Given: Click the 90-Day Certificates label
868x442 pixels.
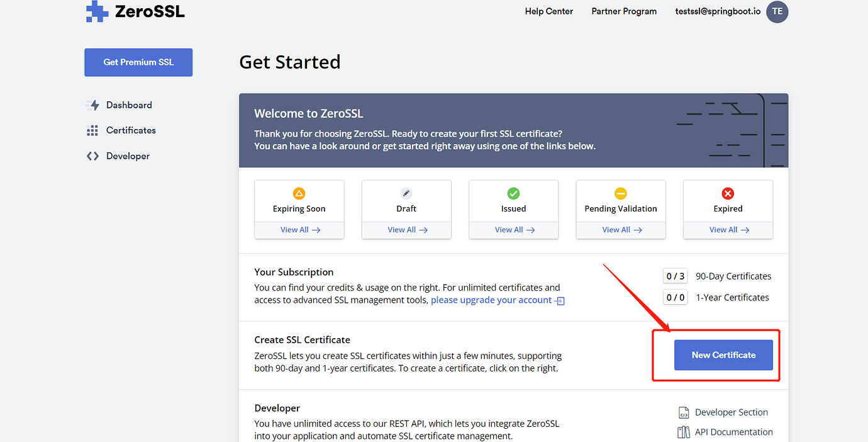Looking at the screenshot, I should click(x=733, y=276).
